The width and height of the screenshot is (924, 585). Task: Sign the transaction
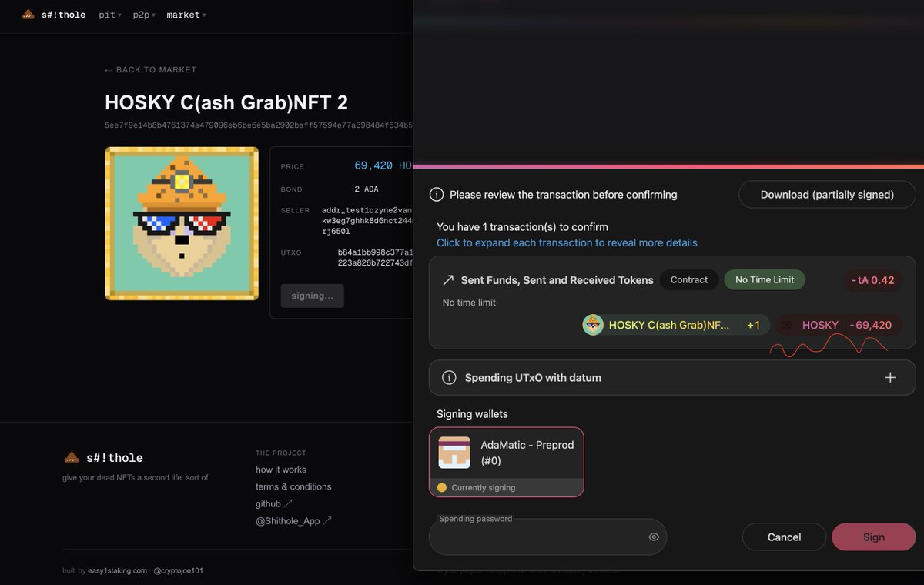pyautogui.click(x=873, y=537)
